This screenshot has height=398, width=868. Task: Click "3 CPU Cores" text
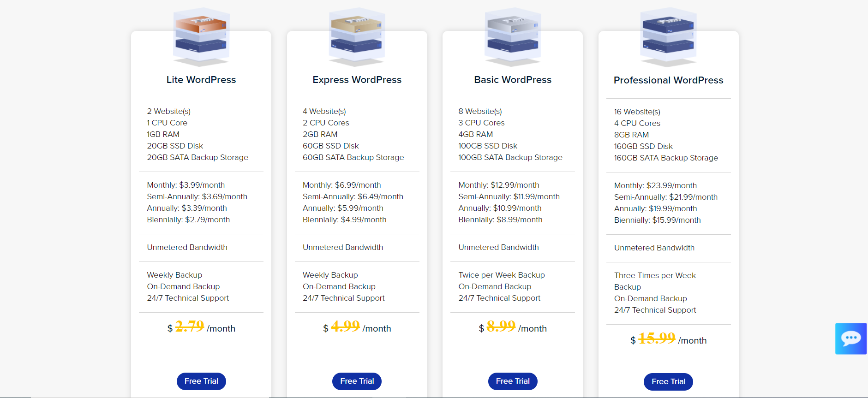[482, 123]
